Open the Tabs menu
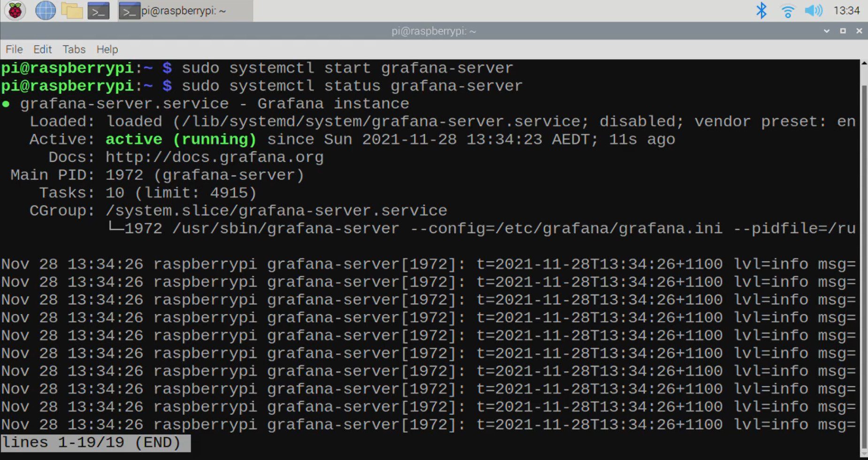This screenshot has width=868, height=460. pos(74,49)
